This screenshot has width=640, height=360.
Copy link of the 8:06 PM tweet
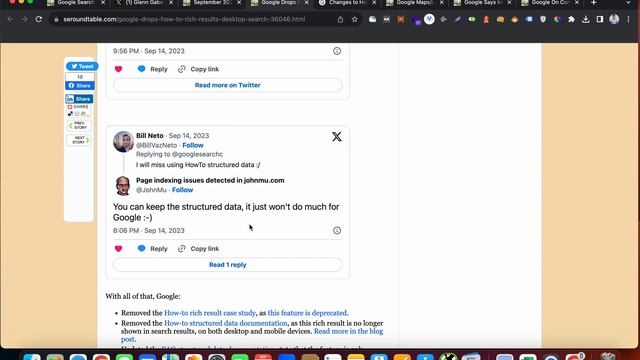tap(199, 249)
